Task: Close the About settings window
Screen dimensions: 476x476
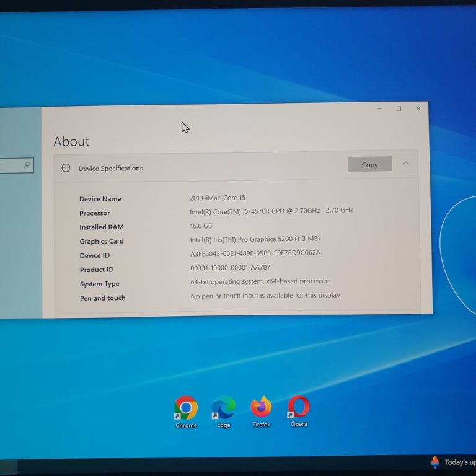Action: 418,108
